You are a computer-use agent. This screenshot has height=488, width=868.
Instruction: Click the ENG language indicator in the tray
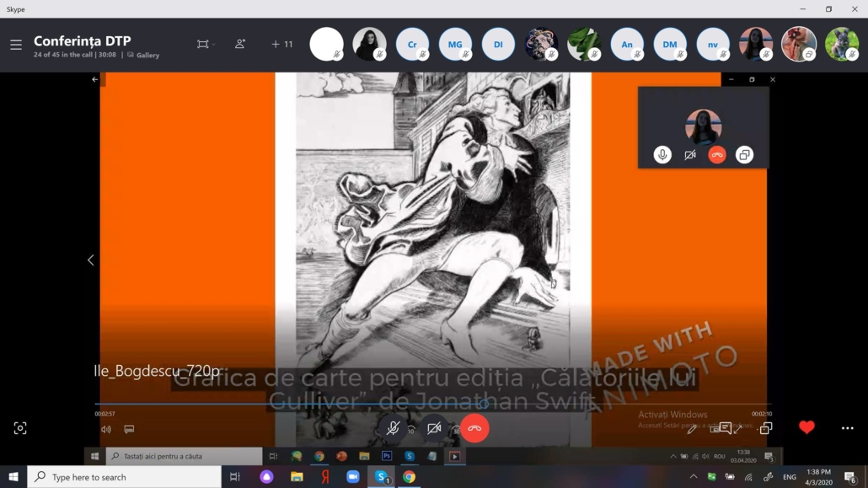[x=790, y=477]
